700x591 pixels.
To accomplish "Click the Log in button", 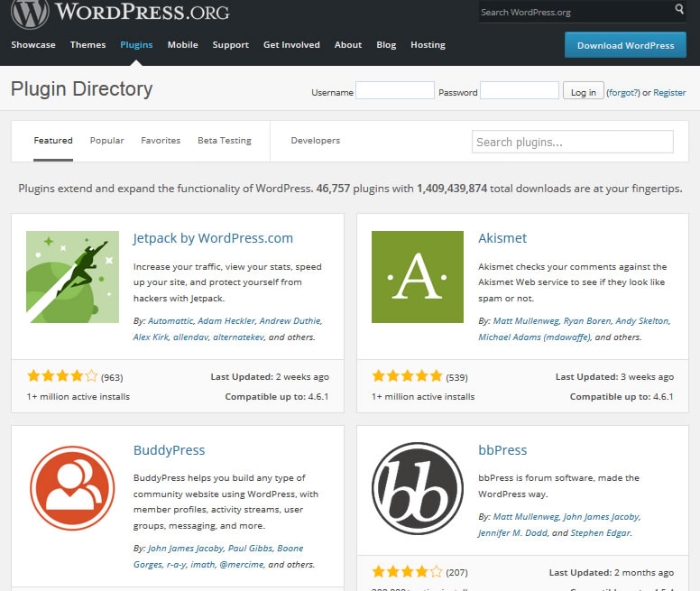I will coord(584,91).
